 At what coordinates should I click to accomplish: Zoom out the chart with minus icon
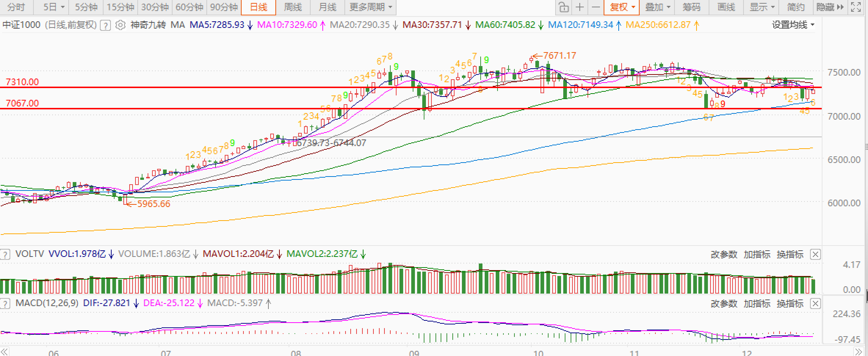(596, 7)
